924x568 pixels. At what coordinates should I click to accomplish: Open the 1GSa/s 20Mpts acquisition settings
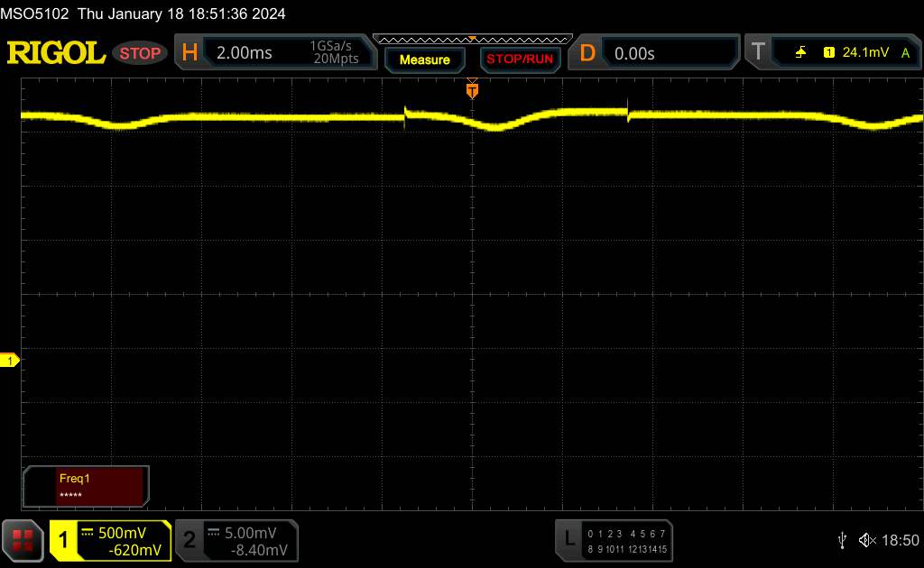click(x=334, y=53)
